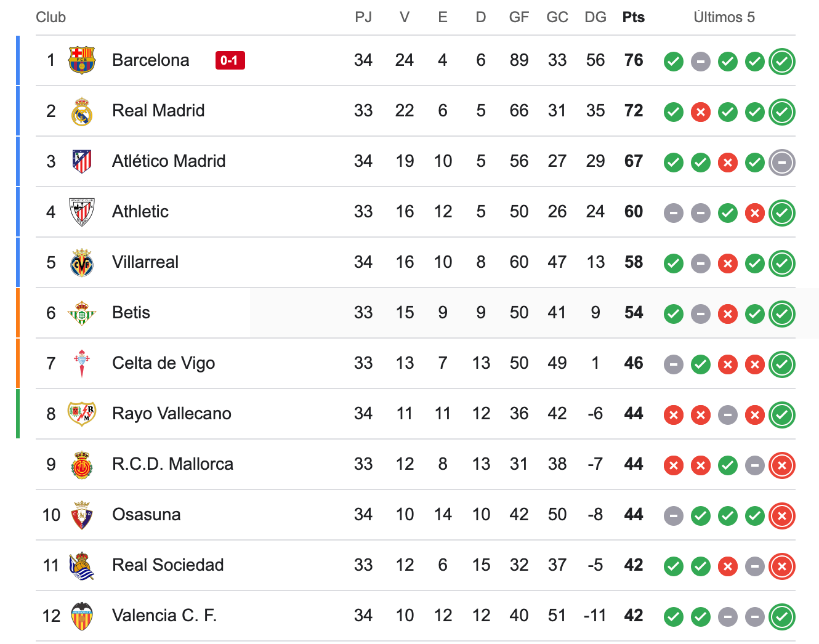Click the Rayo Vallecano crest
The width and height of the screenshot is (819, 644).
coord(82,414)
